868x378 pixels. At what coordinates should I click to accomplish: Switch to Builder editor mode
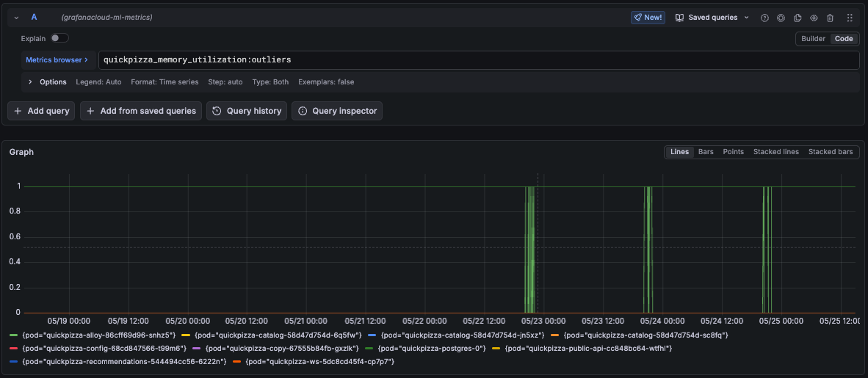click(x=813, y=39)
